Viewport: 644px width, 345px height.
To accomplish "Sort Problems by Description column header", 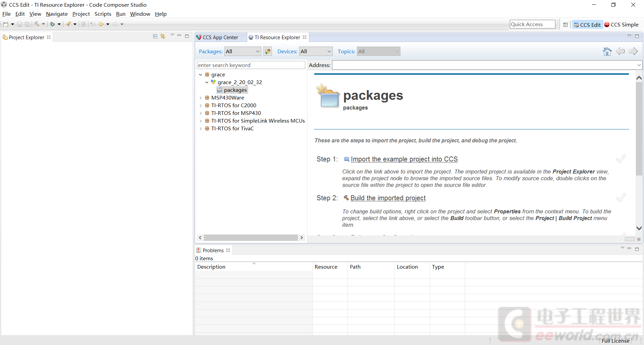I will point(254,267).
